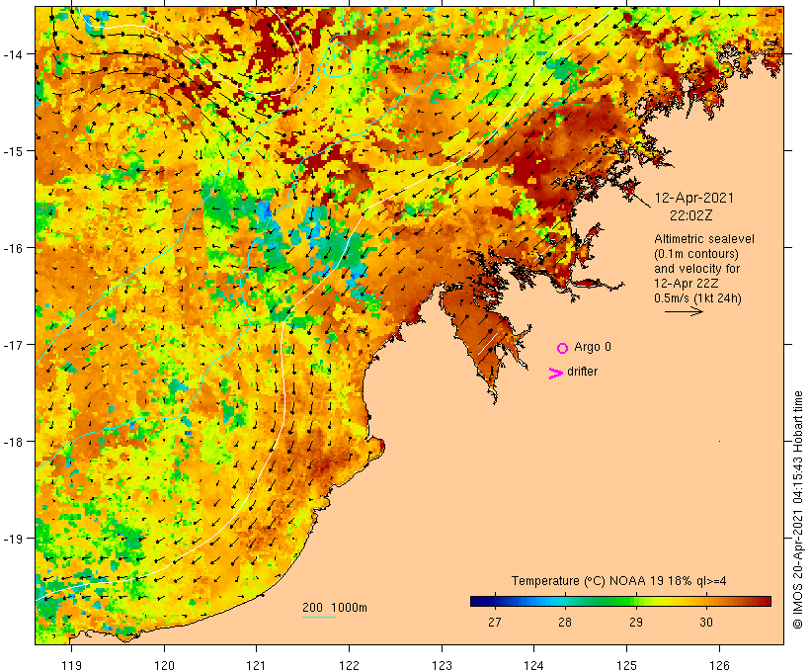Viewport: 810px width, 672px height.
Task: Click the Temperature NOAA 19 title
Action: 619,581
